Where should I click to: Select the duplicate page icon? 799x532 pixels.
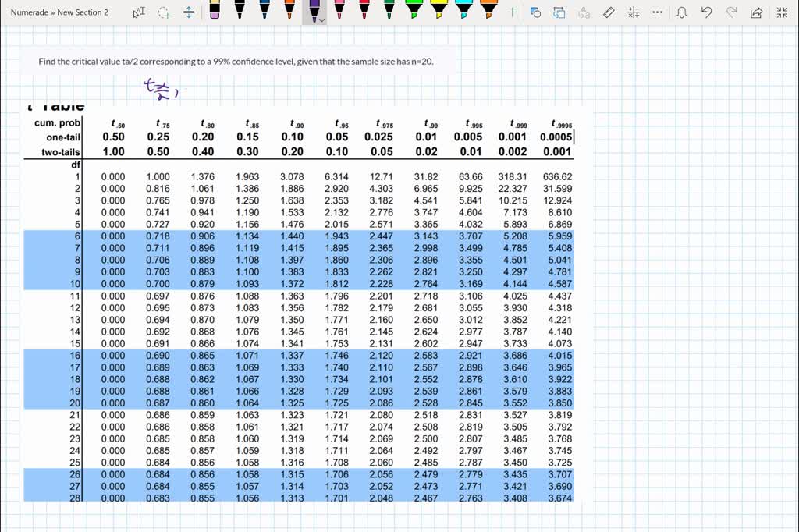tap(559, 12)
